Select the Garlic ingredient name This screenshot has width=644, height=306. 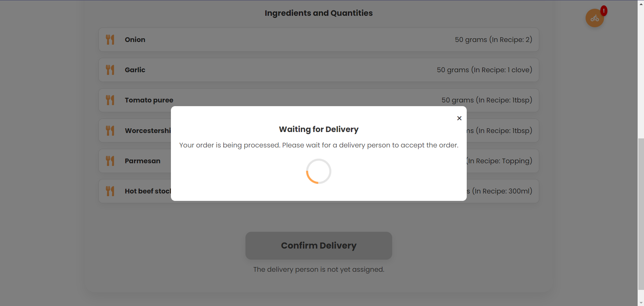tap(135, 70)
